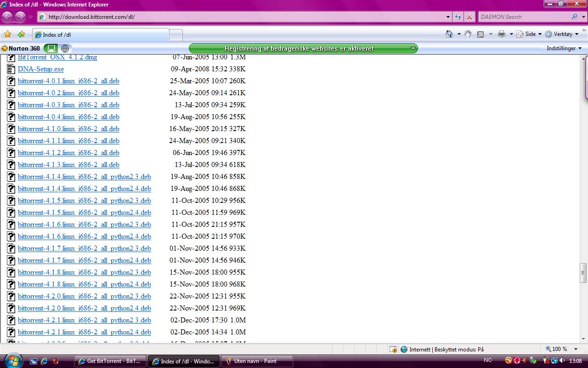Switch to Uten navn - Paint taskbar window
Screen dimensions: 588x368
(x=257, y=361)
